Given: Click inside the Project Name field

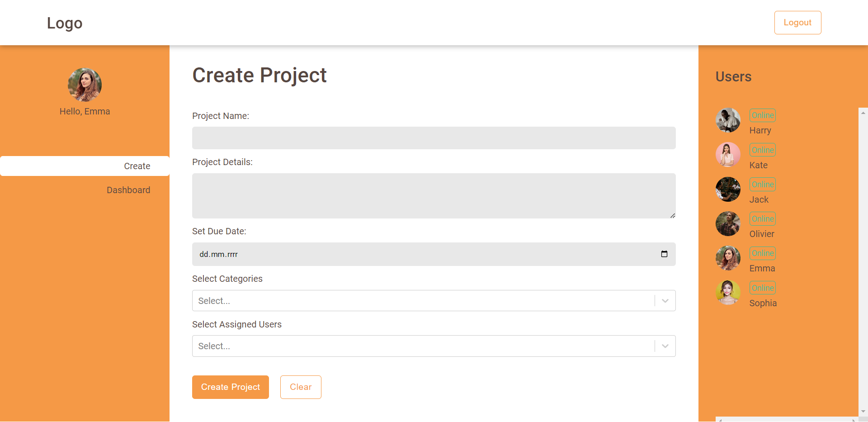Looking at the screenshot, I should tap(433, 138).
